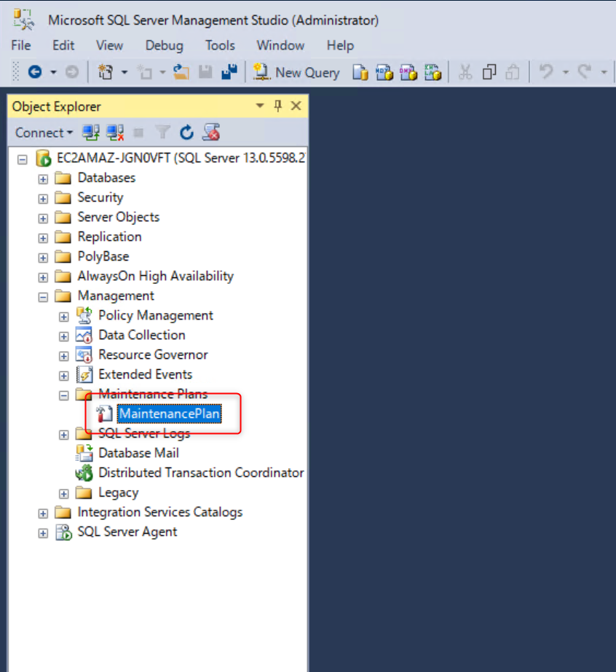Open the Back button history dropdown
The width and height of the screenshot is (616, 672).
tap(53, 72)
